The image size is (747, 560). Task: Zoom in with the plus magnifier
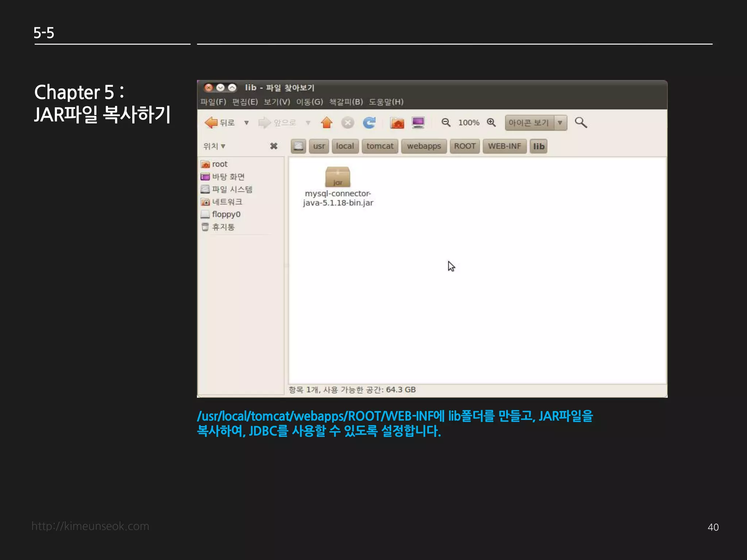(491, 122)
